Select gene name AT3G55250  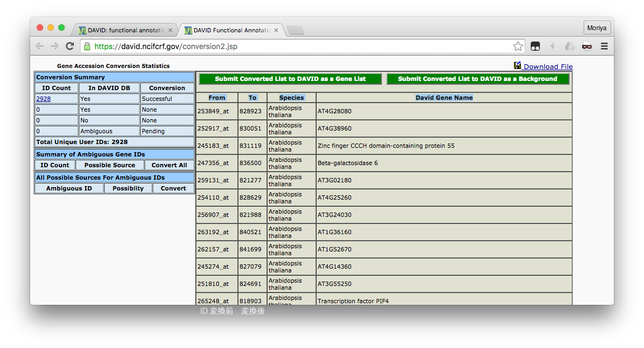[x=334, y=284]
